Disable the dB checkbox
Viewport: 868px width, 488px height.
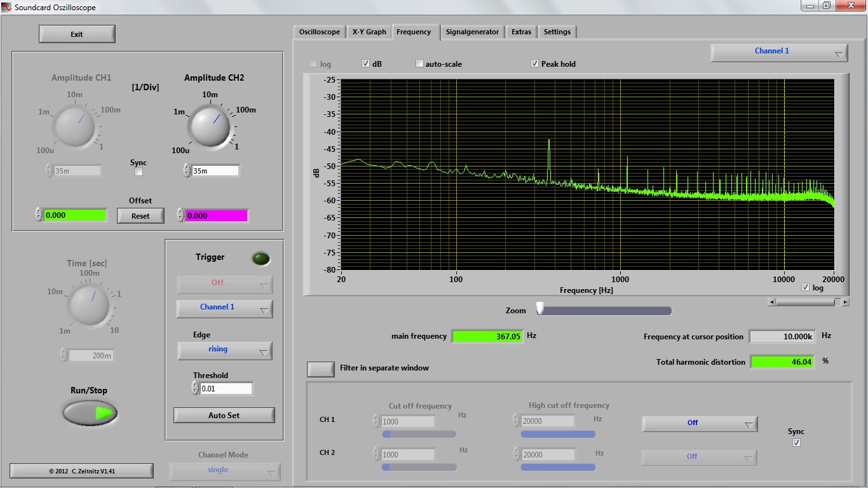(366, 64)
